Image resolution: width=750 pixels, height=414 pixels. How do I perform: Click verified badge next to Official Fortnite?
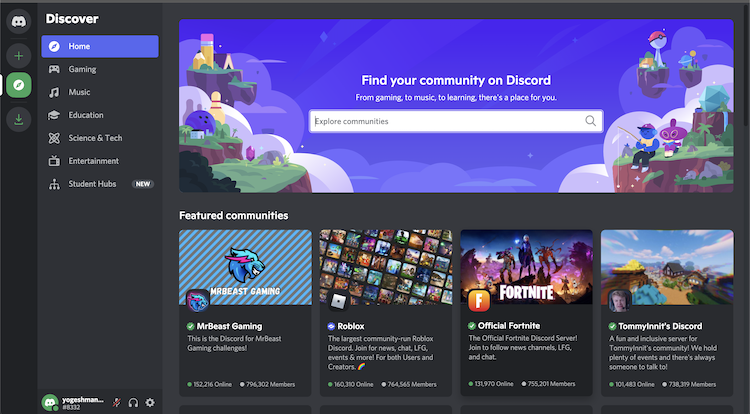[x=472, y=326]
